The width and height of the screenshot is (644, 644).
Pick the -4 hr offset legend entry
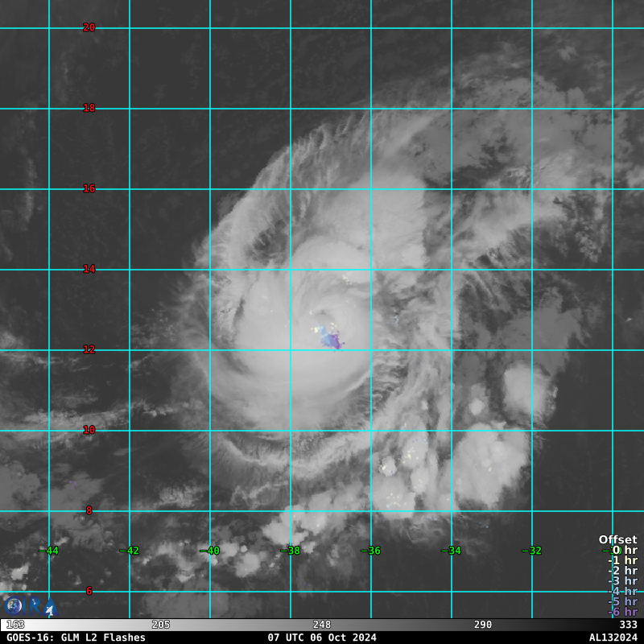click(622, 592)
